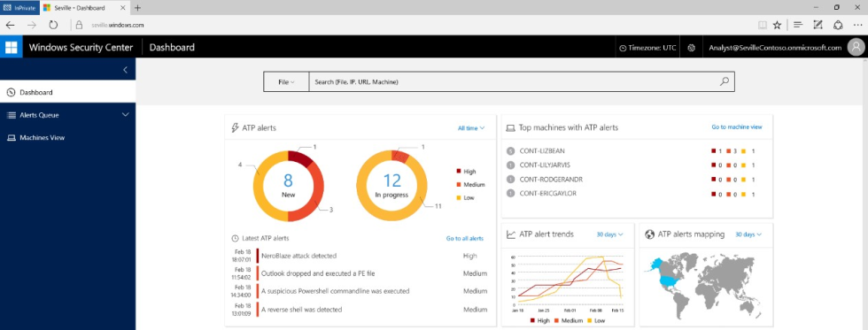The image size is (868, 330).
Task: Select Dashboard in the sidebar
Action: click(67, 92)
